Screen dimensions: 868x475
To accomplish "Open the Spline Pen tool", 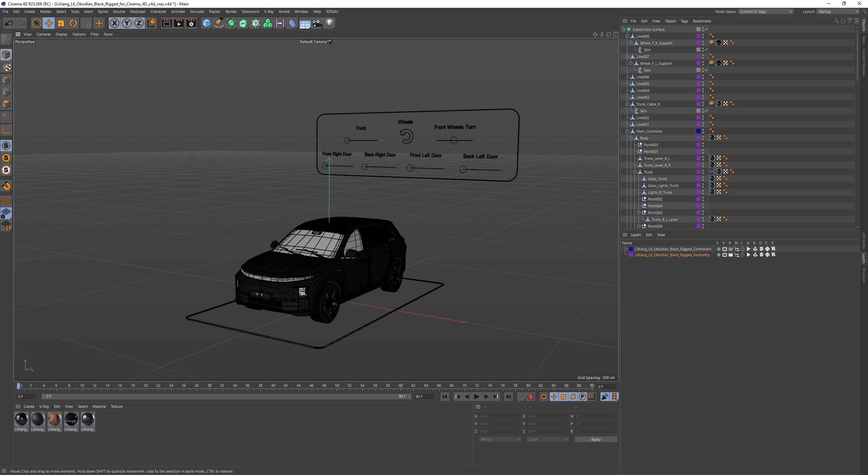I will point(219,23).
